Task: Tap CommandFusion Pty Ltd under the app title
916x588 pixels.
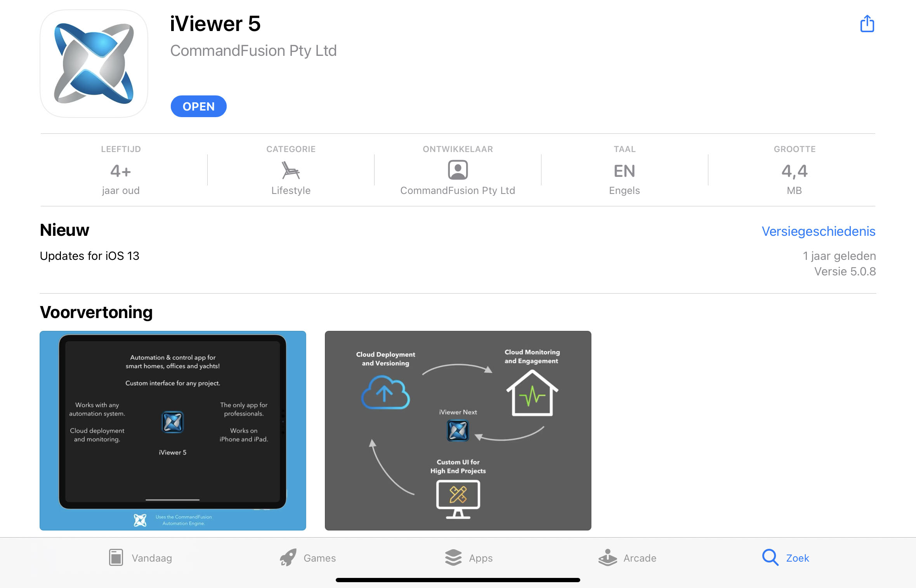Action: click(x=253, y=51)
